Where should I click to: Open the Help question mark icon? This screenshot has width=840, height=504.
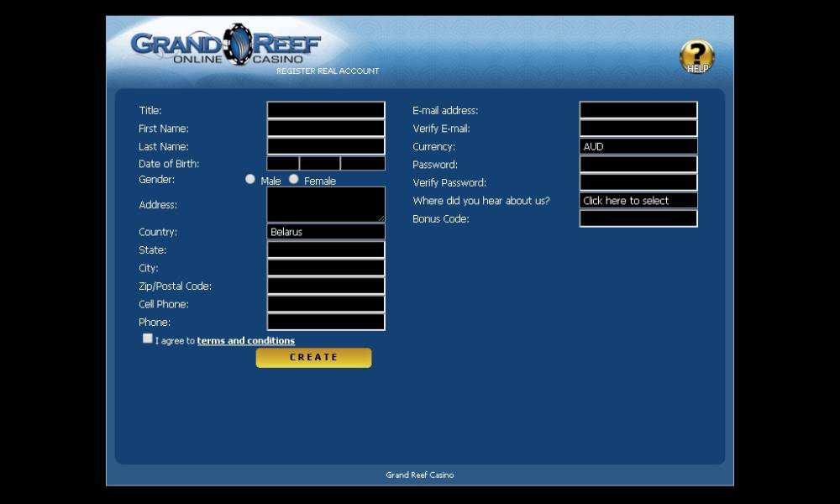(696, 56)
